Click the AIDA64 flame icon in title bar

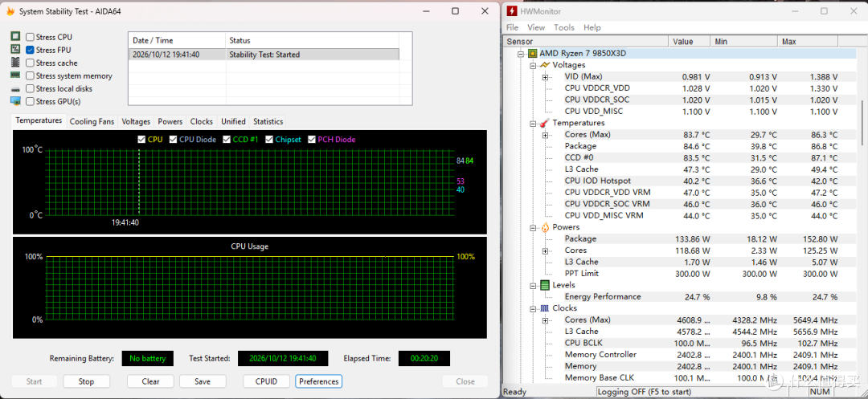(10, 11)
